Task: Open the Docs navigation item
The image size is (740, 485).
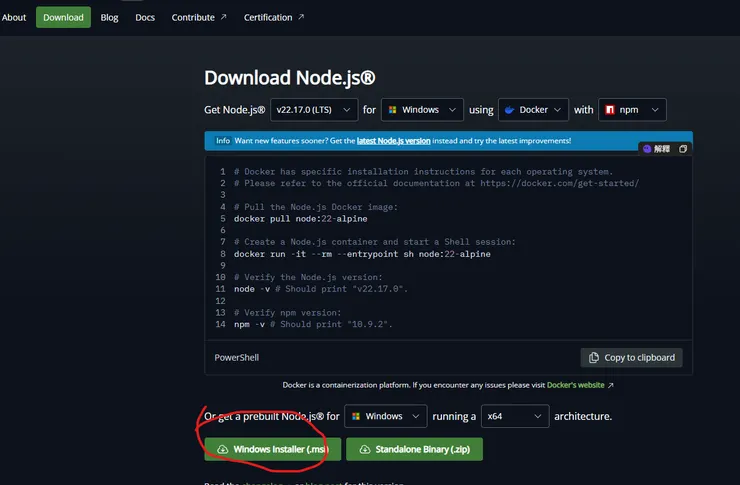Action: tap(145, 17)
